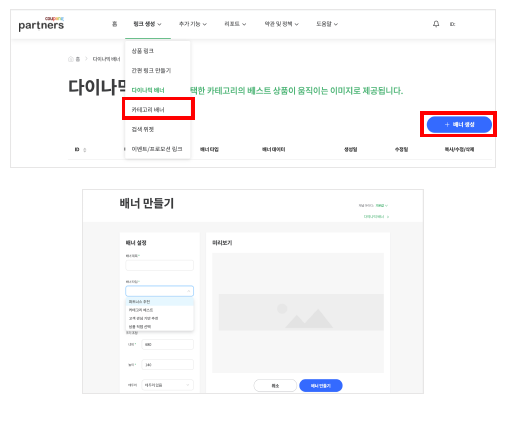522x433 pixels.
Task: Click the 수정일 column header
Action: coord(401,149)
